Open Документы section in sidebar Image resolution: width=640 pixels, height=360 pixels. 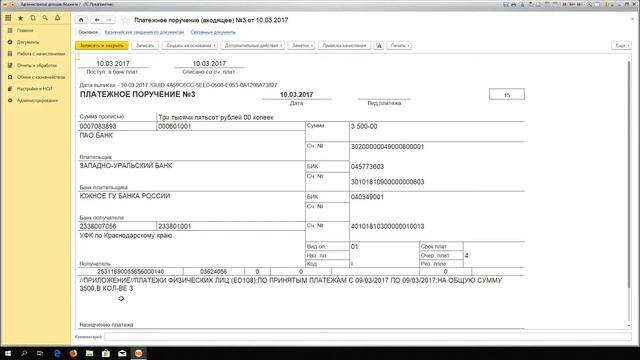(28, 42)
